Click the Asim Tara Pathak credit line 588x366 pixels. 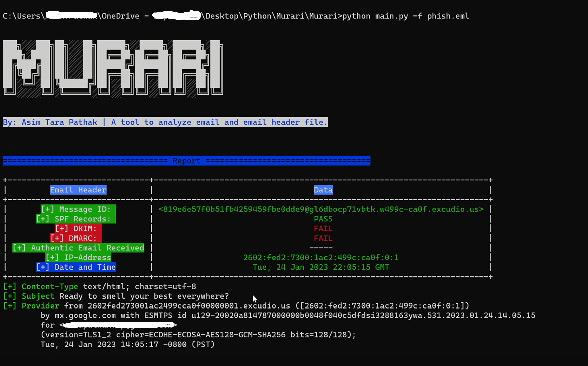coord(164,122)
